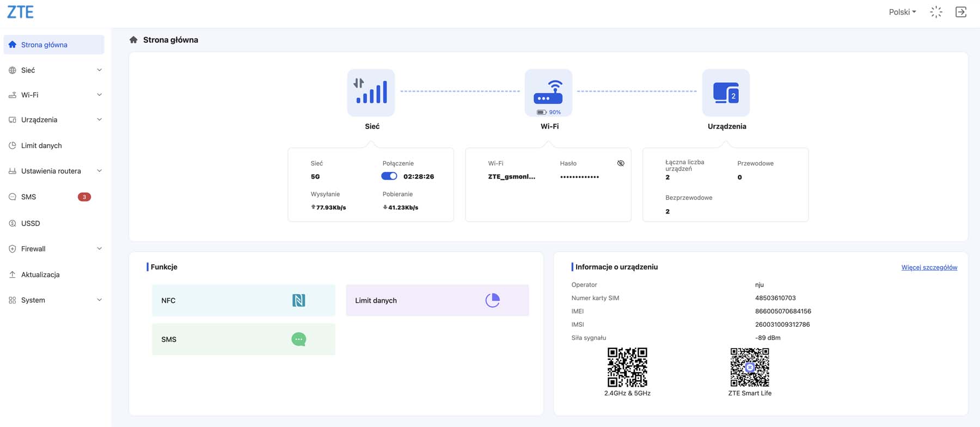The height and width of the screenshot is (427, 980).
Task: Click the NFC logo icon
Action: 298,300
